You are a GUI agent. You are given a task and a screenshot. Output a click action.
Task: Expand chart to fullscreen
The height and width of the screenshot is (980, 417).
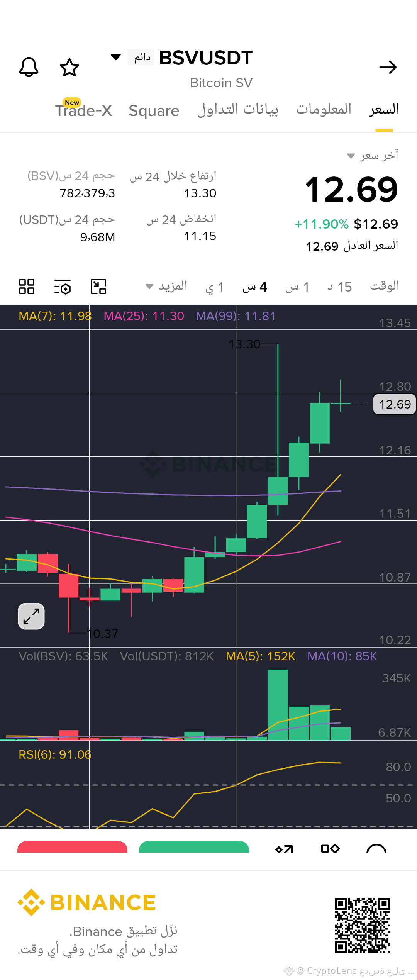point(31,616)
